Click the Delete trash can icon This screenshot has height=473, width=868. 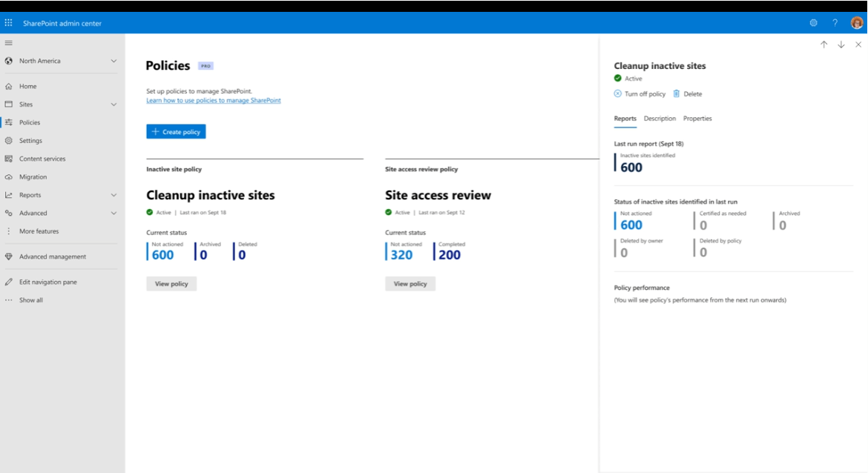[x=676, y=93]
